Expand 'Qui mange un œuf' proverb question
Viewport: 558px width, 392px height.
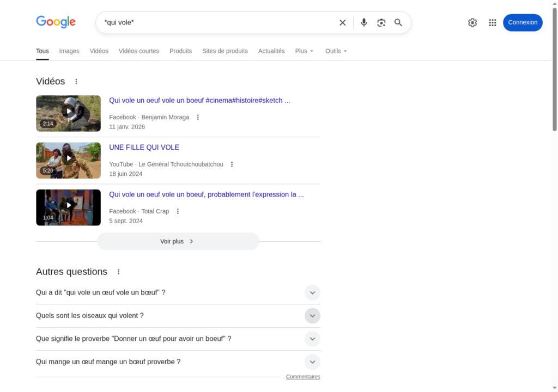tap(312, 362)
